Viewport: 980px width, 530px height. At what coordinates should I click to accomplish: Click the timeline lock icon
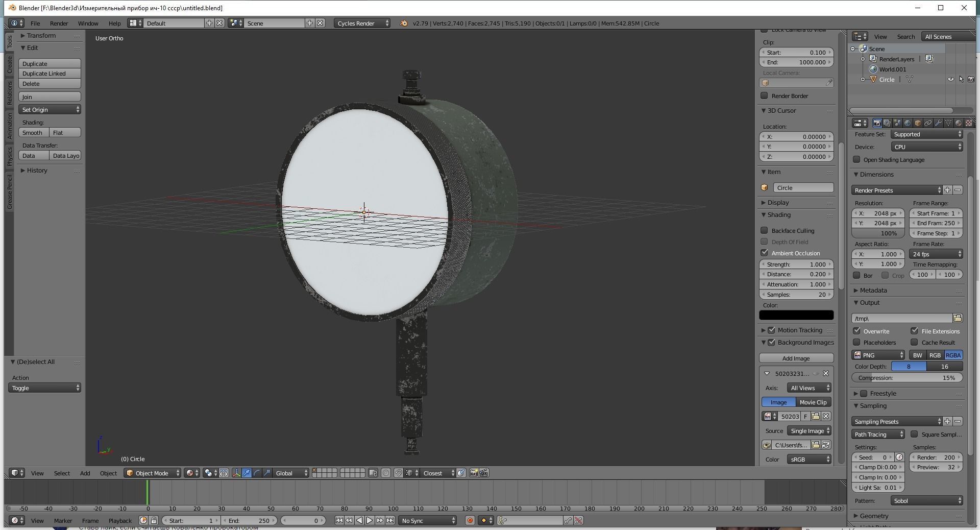coord(154,521)
